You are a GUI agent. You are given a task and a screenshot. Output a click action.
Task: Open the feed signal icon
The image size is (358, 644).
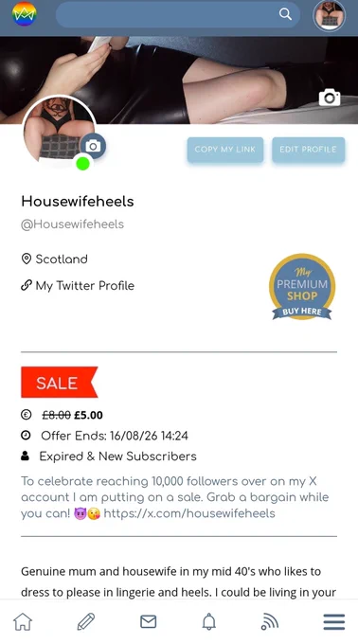[270, 622]
